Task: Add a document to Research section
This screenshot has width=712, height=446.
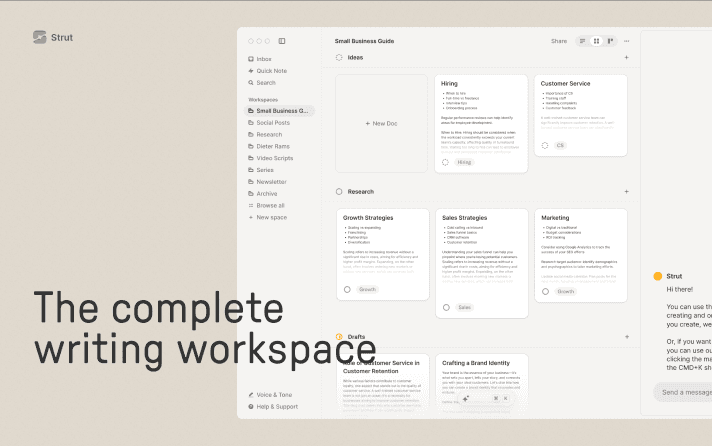Action: click(x=627, y=192)
